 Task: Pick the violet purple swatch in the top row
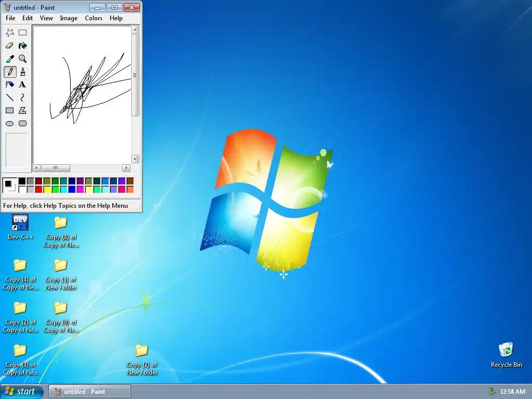tap(122, 181)
